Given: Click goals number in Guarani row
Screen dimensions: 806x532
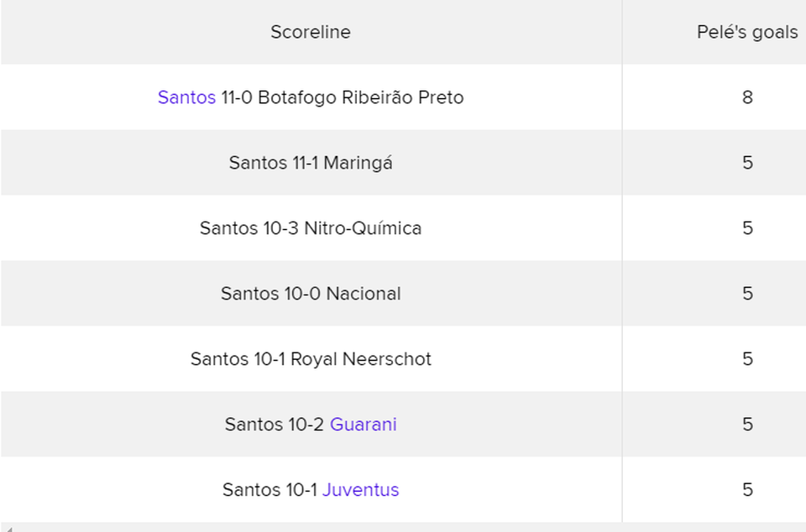Looking at the screenshot, I should point(747,424).
